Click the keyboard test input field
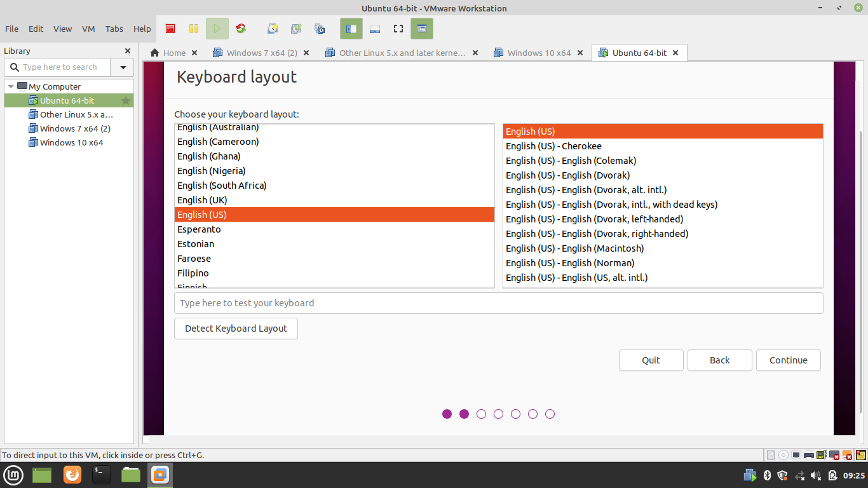The height and width of the screenshot is (488, 868). (499, 303)
